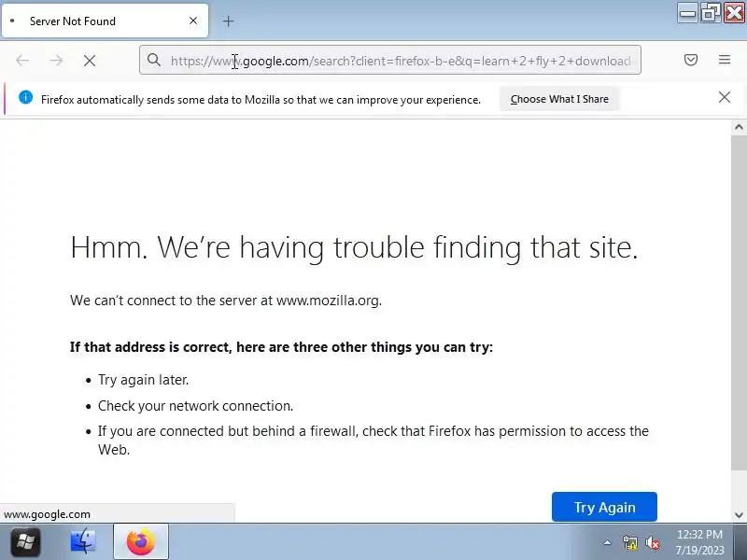Click the muted volume tray icon
The height and width of the screenshot is (560, 747).
coord(652,542)
